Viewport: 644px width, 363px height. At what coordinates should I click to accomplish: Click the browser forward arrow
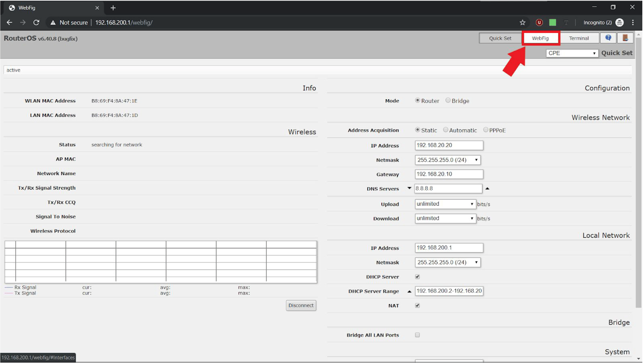(x=23, y=22)
